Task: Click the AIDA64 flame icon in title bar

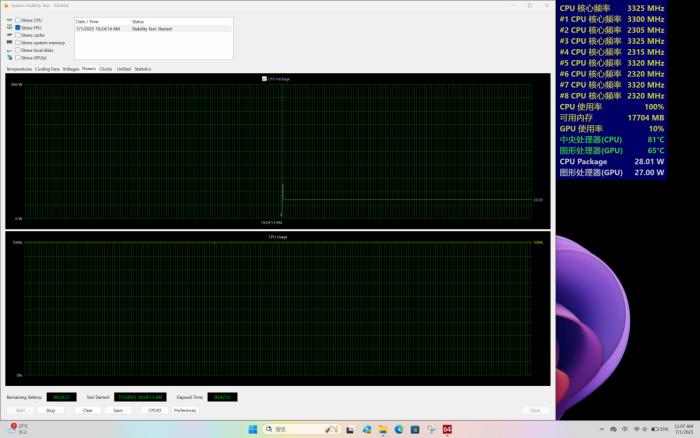Action: click(6, 5)
